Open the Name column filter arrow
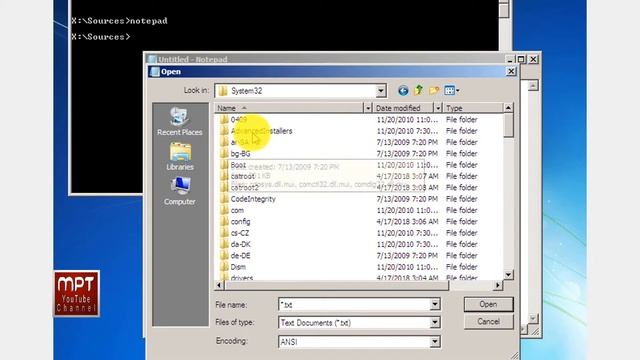Viewport: 640px width, 360px height. [x=368, y=108]
